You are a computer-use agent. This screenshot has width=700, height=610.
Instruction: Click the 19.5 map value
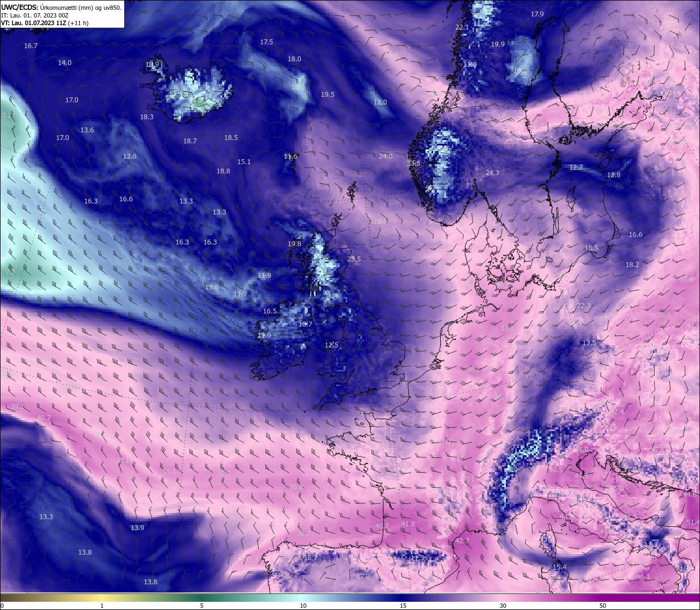(328, 95)
